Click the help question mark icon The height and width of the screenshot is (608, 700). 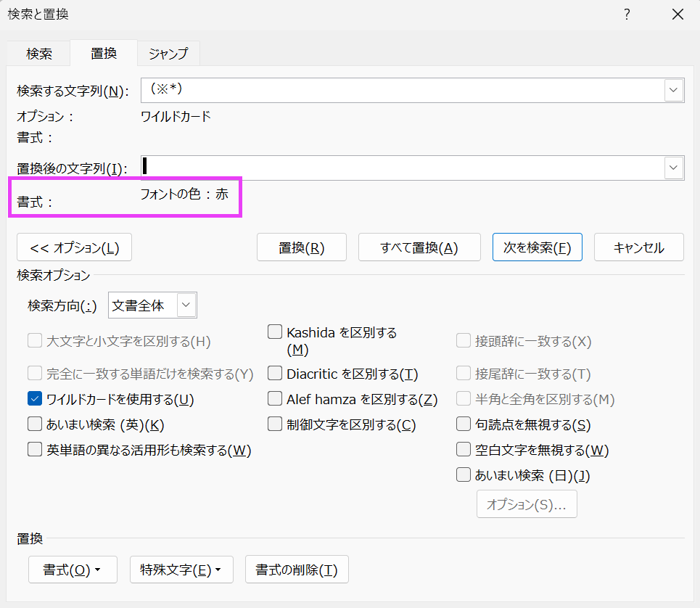pos(627,15)
